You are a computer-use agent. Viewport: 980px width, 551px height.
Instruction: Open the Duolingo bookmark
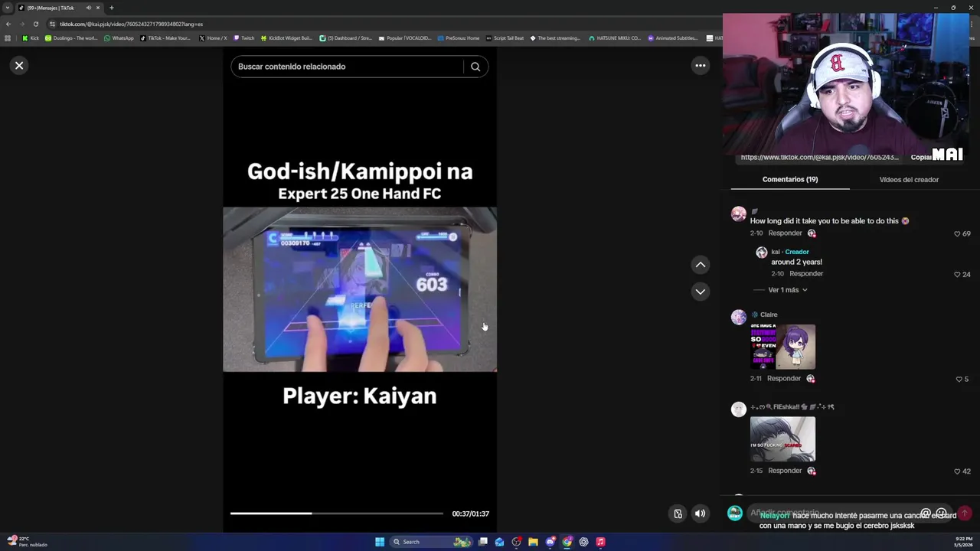coord(71,38)
